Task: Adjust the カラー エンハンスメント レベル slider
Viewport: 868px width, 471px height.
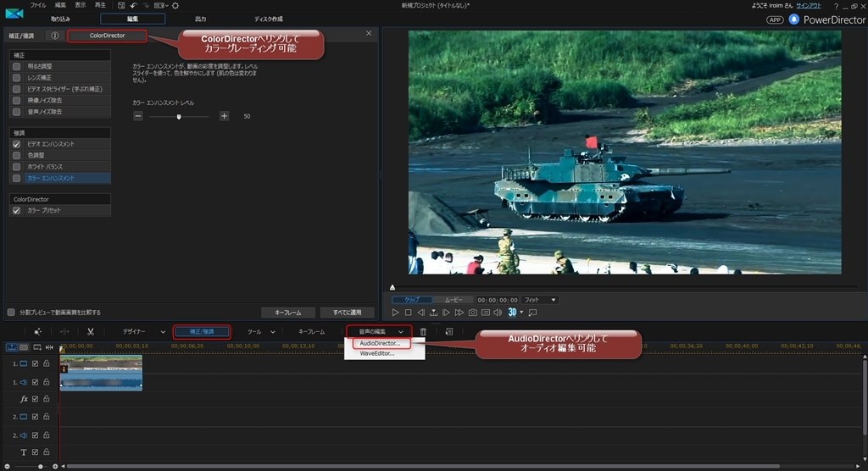Action: [178, 116]
